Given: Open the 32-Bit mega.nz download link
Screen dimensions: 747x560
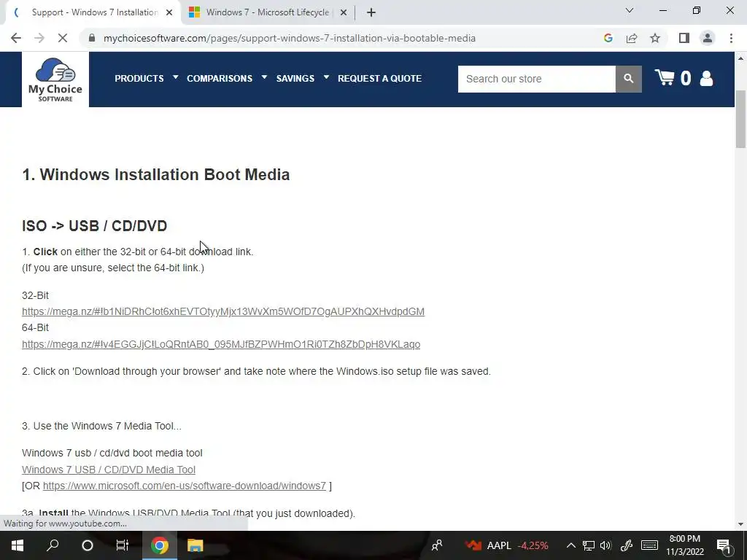Looking at the screenshot, I should 223,311.
